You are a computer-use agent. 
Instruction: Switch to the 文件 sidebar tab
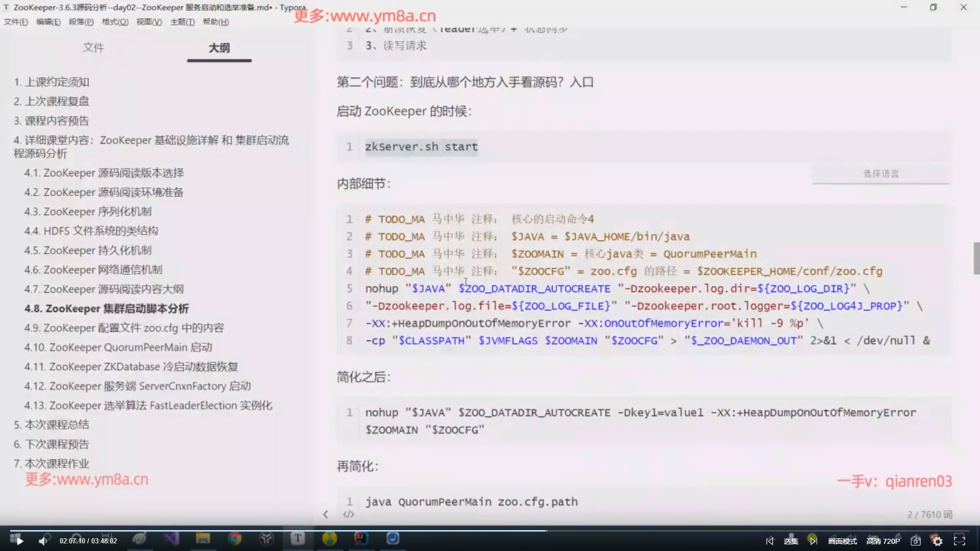tap(93, 47)
